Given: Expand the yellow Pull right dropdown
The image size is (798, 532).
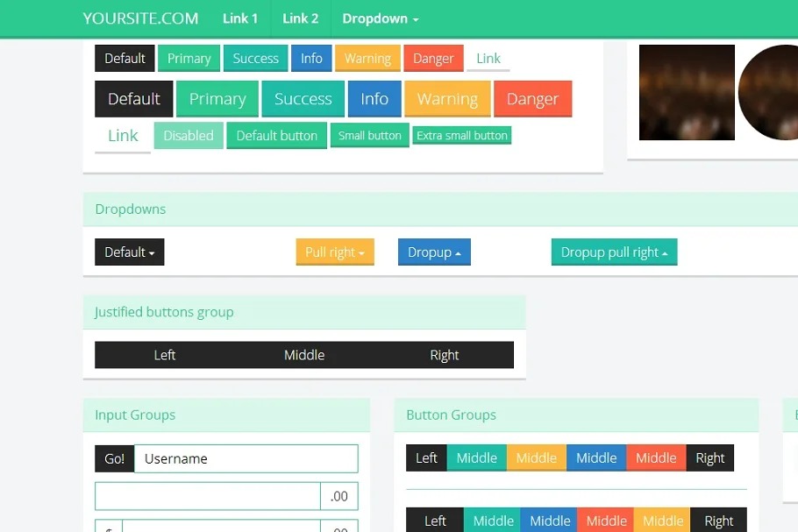Looking at the screenshot, I should tap(335, 252).
